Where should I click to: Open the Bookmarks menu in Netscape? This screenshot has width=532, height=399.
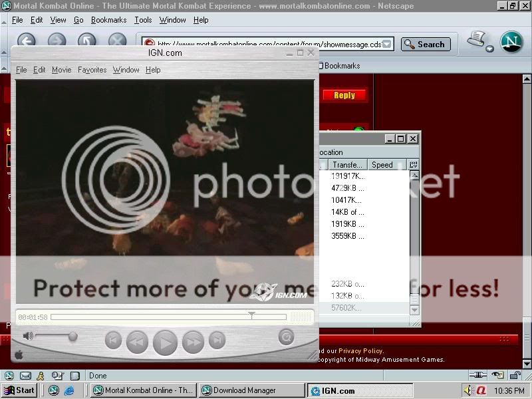(x=108, y=21)
